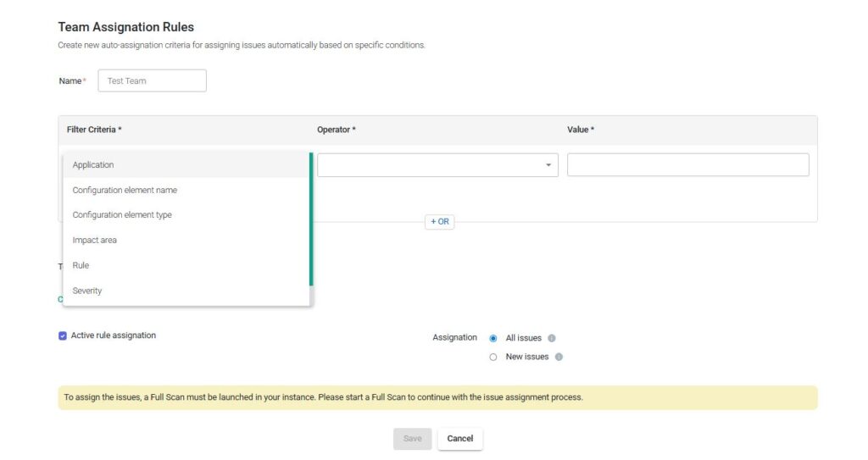Choose Application from the filter list
This screenshot has height=460, width=868.
click(x=93, y=165)
